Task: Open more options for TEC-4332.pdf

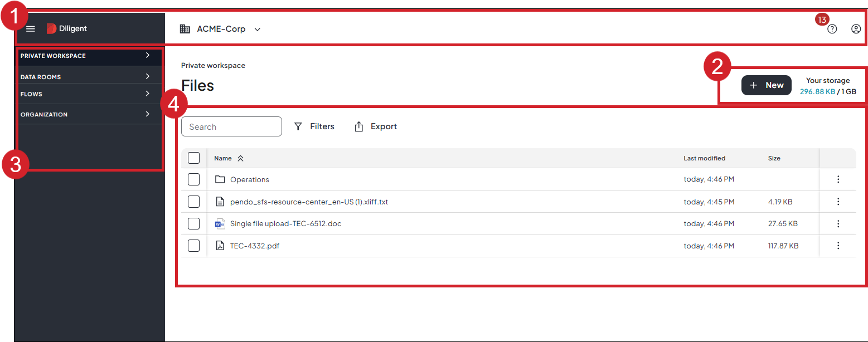Action: [837, 246]
